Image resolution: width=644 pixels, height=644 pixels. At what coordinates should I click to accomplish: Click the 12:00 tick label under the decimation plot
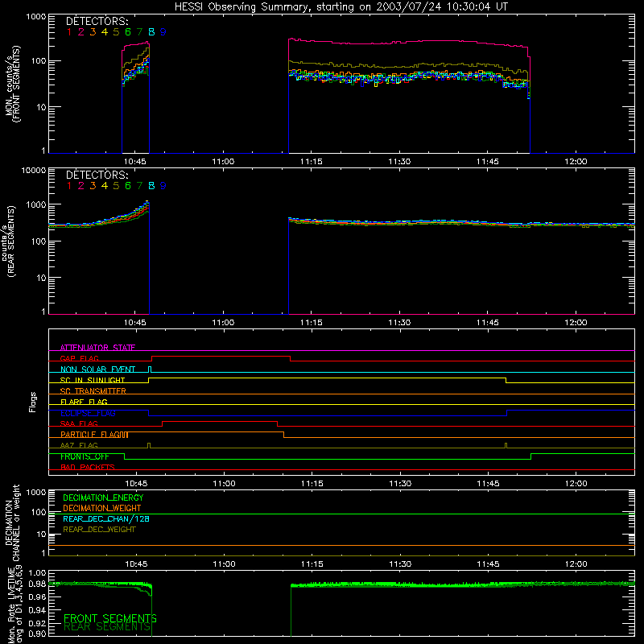pyautogui.click(x=576, y=564)
